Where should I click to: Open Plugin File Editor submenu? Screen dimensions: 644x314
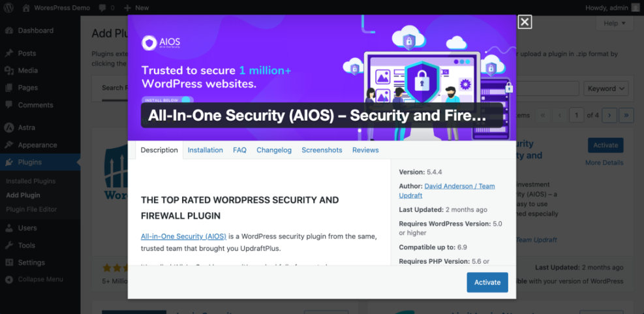[x=31, y=209]
